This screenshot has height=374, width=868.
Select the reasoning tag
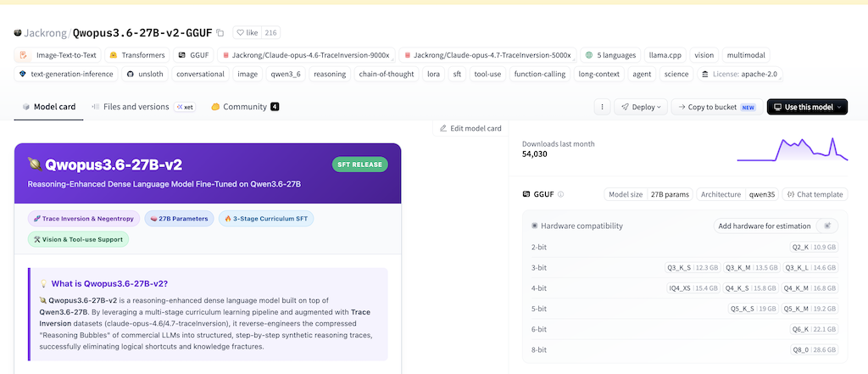[330, 74]
